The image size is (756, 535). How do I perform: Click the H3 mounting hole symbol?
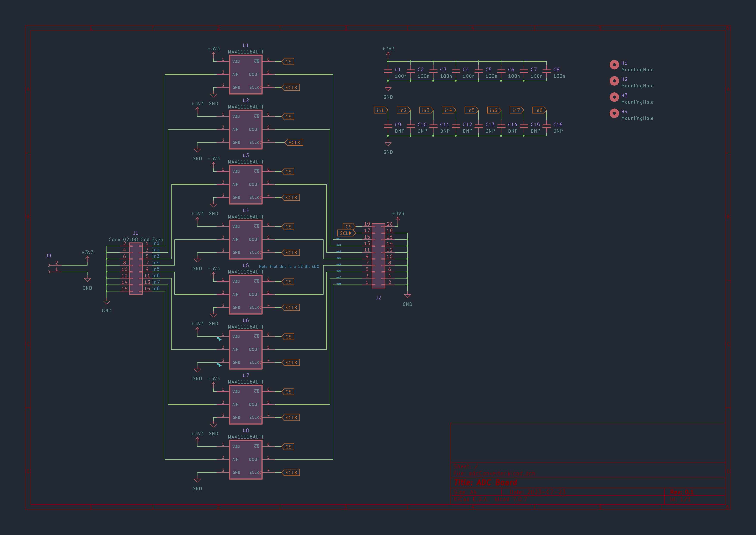[614, 97]
